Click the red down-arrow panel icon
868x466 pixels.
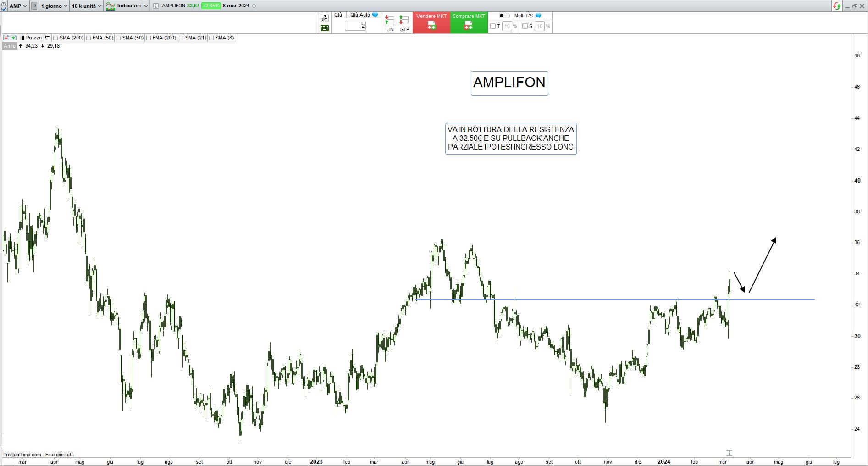(x=6, y=38)
